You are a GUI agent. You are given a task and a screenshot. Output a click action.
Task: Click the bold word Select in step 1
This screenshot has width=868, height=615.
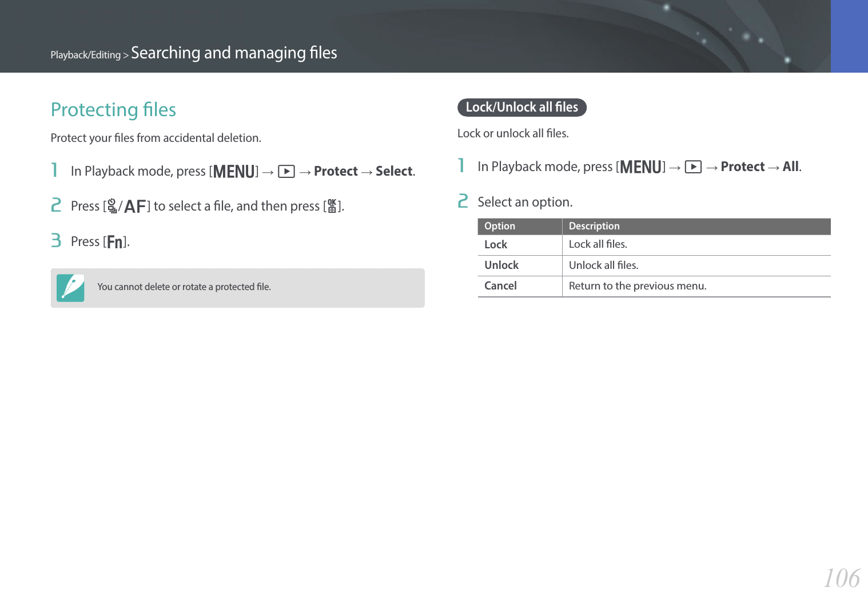[x=394, y=172]
